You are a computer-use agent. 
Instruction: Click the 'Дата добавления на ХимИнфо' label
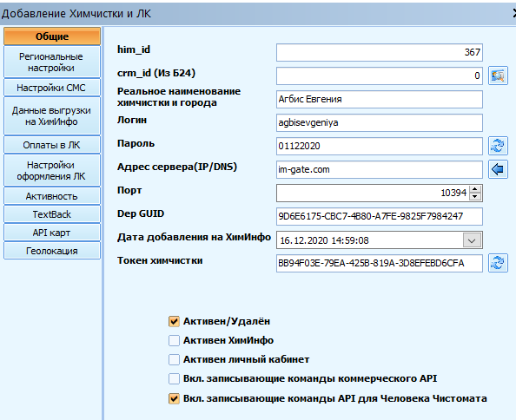pyautogui.click(x=194, y=237)
